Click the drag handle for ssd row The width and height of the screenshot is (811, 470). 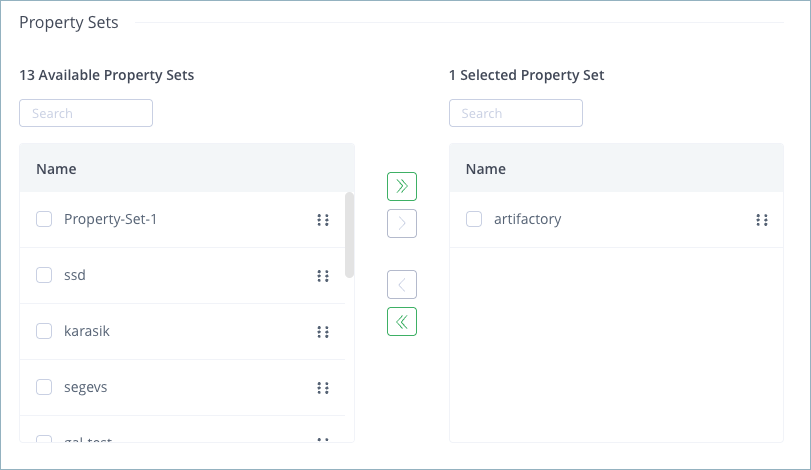point(323,276)
